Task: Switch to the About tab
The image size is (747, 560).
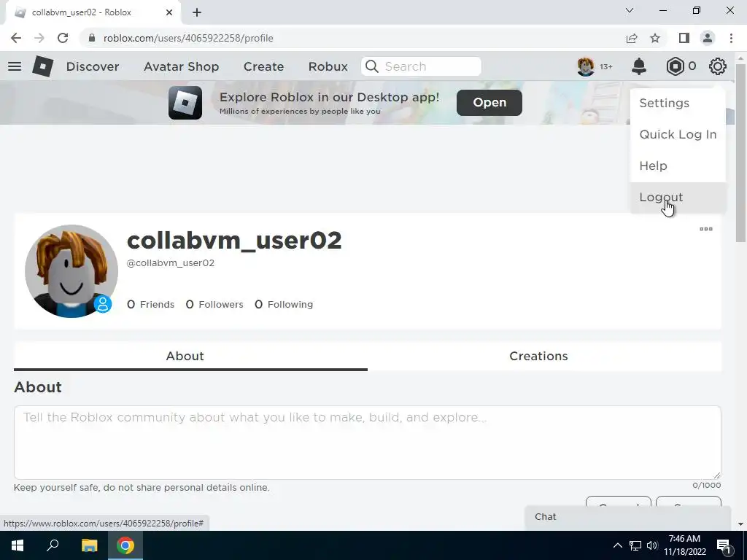Action: (190, 356)
